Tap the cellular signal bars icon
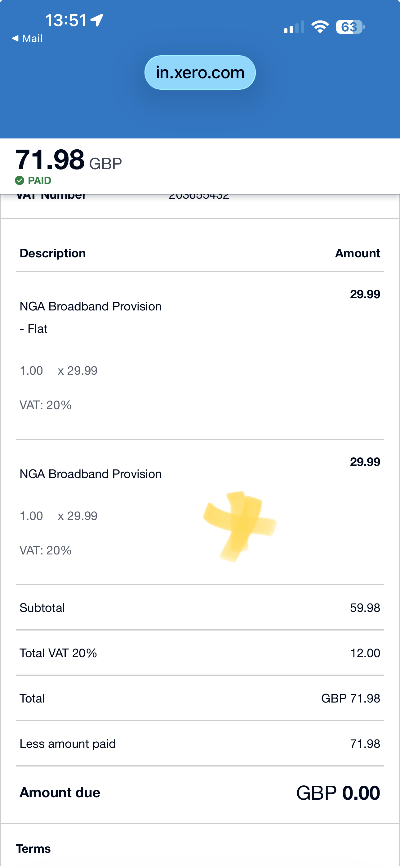 [x=294, y=27]
